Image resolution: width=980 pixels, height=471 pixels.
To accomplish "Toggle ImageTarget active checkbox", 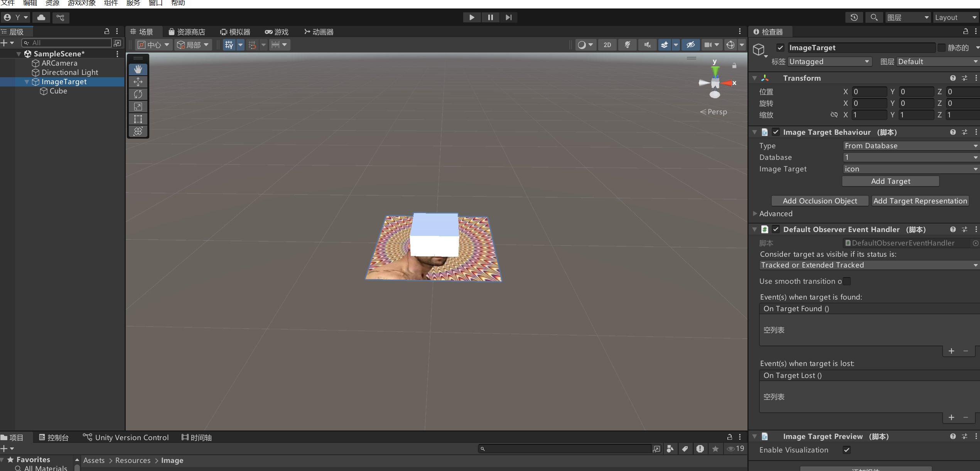I will click(780, 47).
